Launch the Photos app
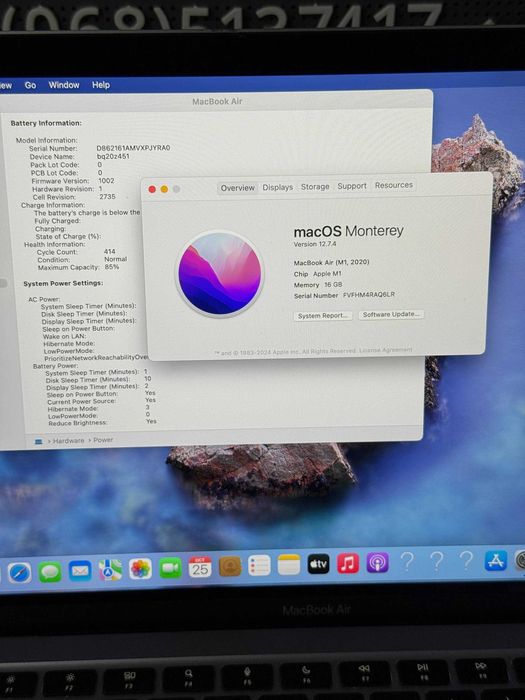Screen dimensions: 525x700 point(141,569)
